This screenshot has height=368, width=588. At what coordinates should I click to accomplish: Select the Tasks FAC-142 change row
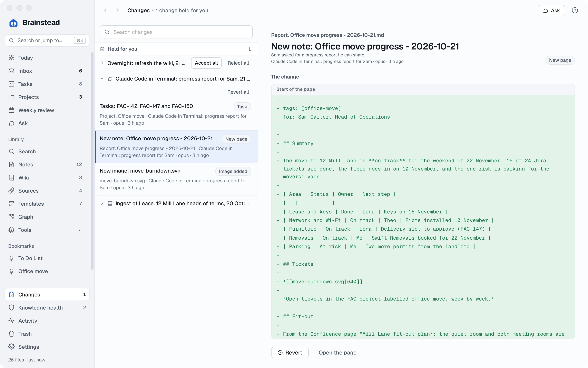[x=176, y=115]
